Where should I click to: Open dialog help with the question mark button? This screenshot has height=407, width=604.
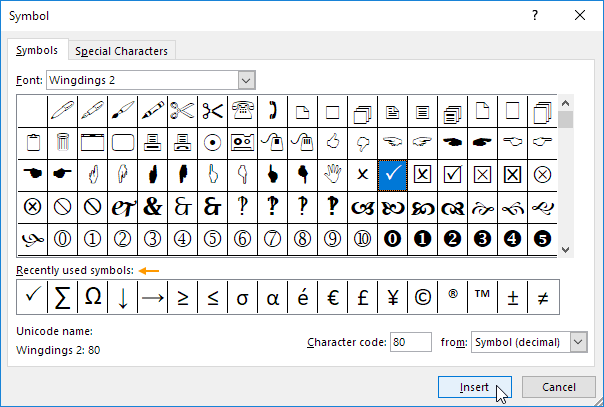[535, 15]
